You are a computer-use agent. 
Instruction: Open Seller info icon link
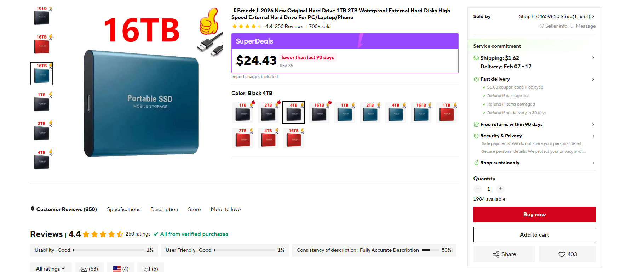(553, 26)
